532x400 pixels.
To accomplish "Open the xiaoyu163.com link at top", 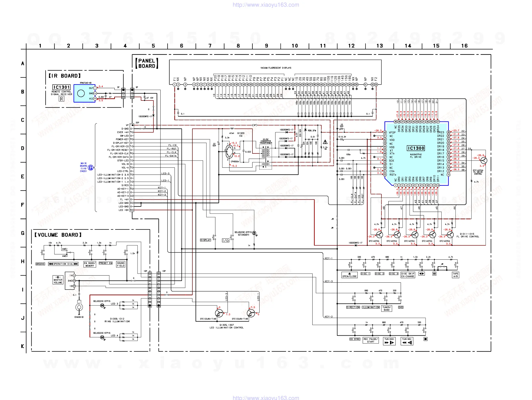I will 266,5.
